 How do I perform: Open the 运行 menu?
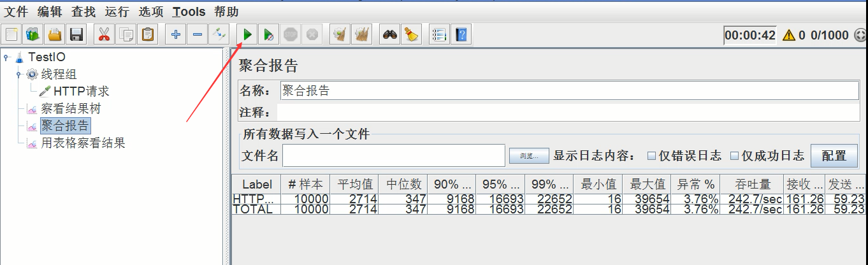(117, 11)
